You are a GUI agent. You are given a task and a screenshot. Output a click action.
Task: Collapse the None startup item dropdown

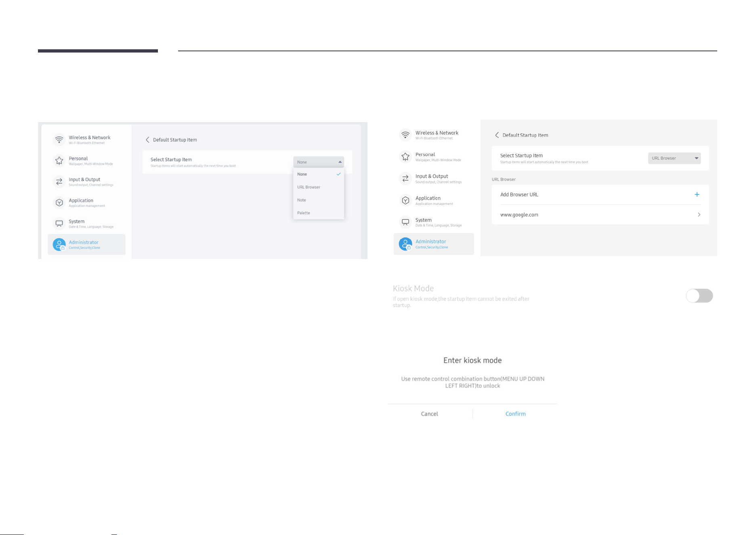pos(319,162)
